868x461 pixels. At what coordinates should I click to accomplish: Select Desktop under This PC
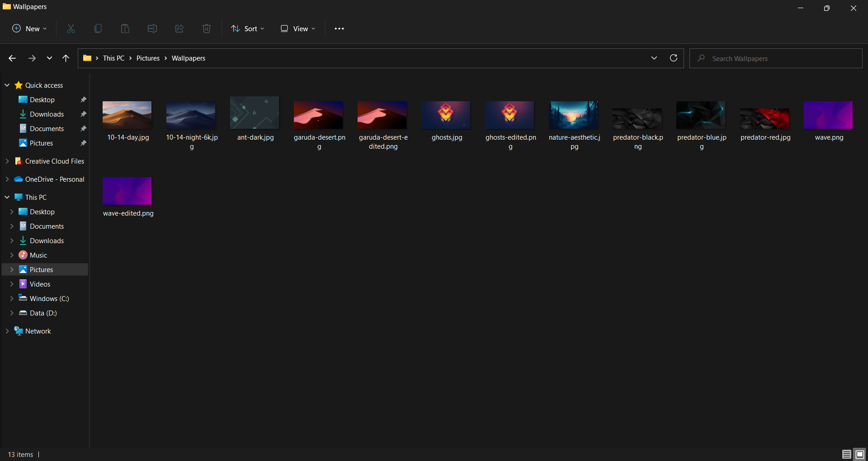pyautogui.click(x=42, y=212)
